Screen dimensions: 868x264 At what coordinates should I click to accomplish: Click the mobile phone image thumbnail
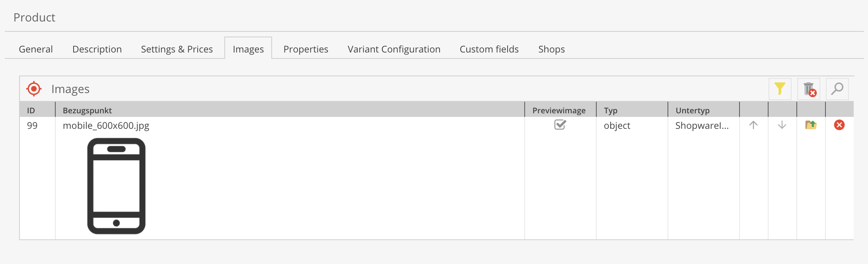[x=116, y=186]
